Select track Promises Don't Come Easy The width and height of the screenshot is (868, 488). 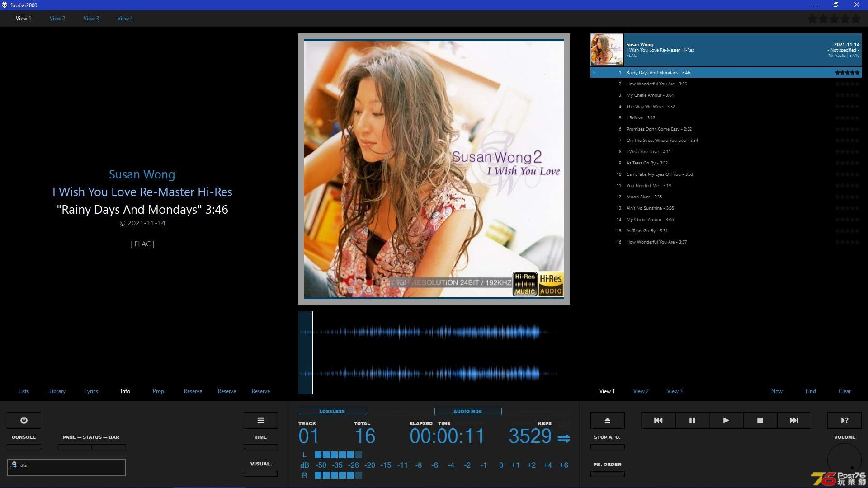point(726,129)
